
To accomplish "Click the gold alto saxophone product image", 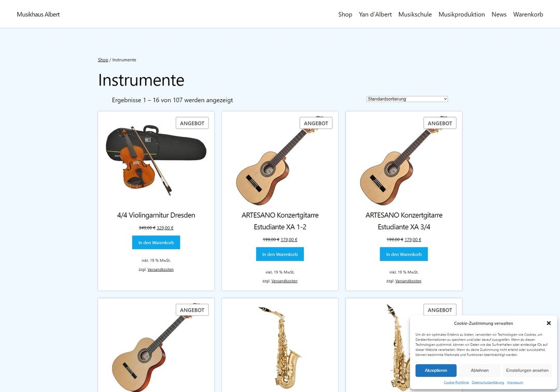I will pyautogui.click(x=279, y=346).
